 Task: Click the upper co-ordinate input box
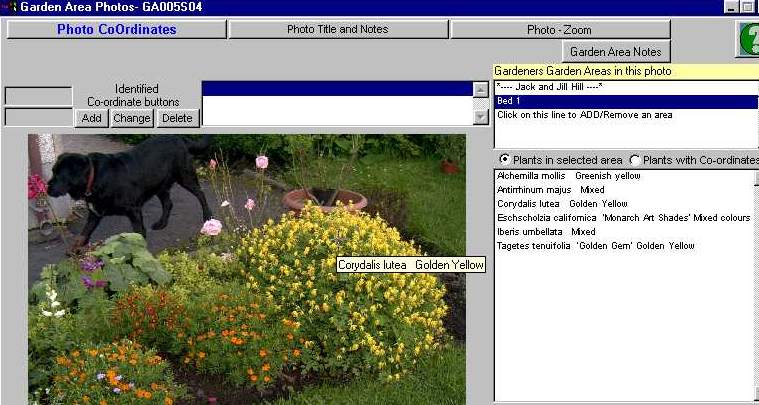(38, 96)
